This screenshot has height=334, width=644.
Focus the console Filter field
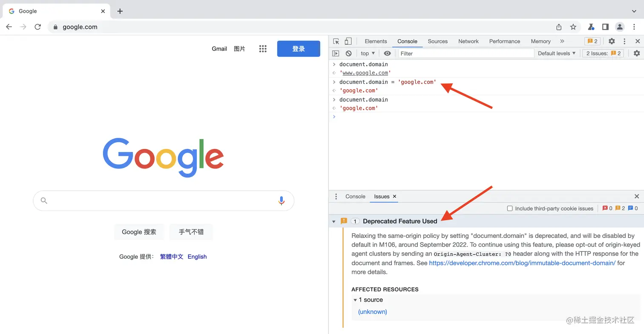(x=466, y=53)
